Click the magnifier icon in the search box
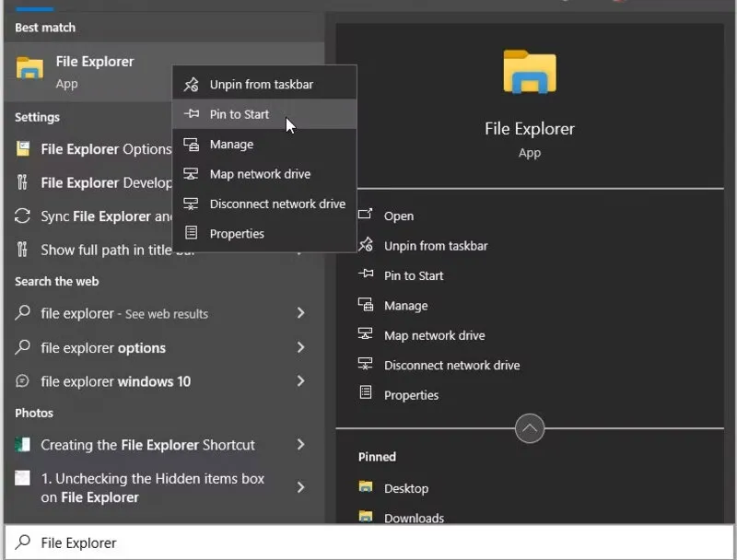Screen dimensions: 737x560 [x=23, y=542]
